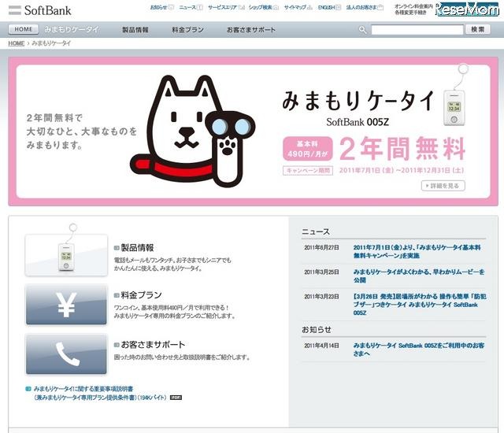Open the 料金プラン navigation tab
The width and height of the screenshot is (504, 433).
pyautogui.click(x=187, y=30)
